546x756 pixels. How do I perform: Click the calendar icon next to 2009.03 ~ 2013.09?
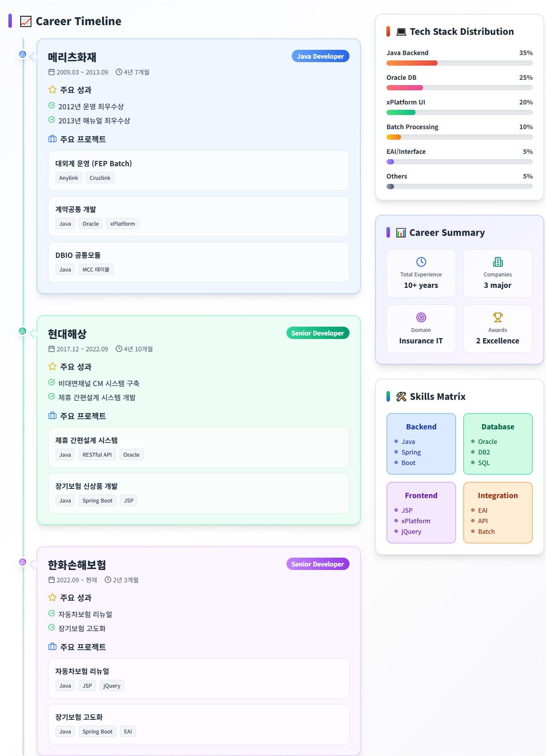coord(52,72)
